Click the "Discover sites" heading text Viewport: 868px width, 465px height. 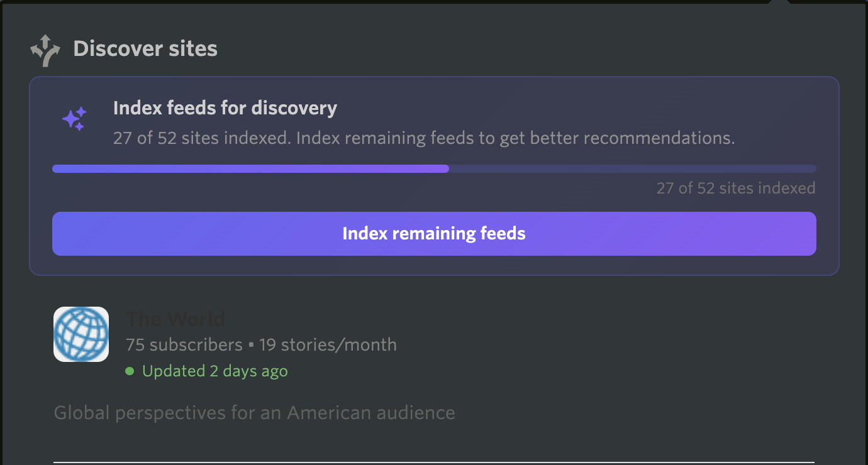pos(145,49)
